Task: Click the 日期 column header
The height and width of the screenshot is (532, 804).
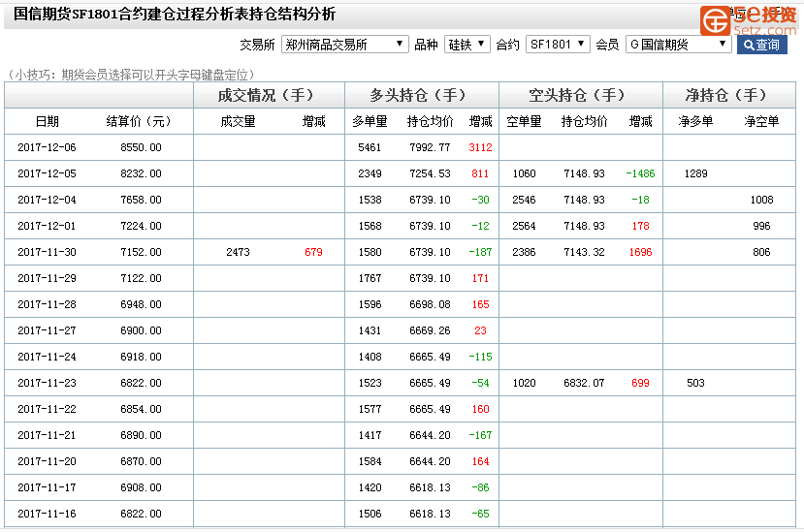Action: [48, 121]
